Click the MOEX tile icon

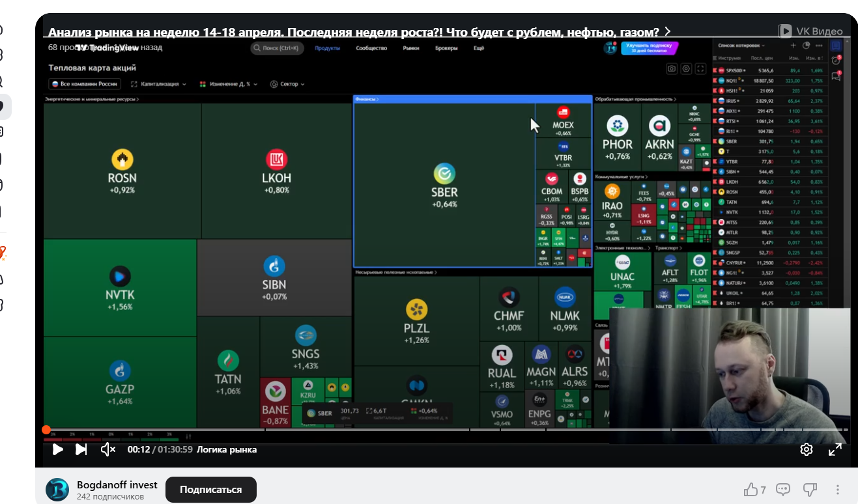point(563,113)
